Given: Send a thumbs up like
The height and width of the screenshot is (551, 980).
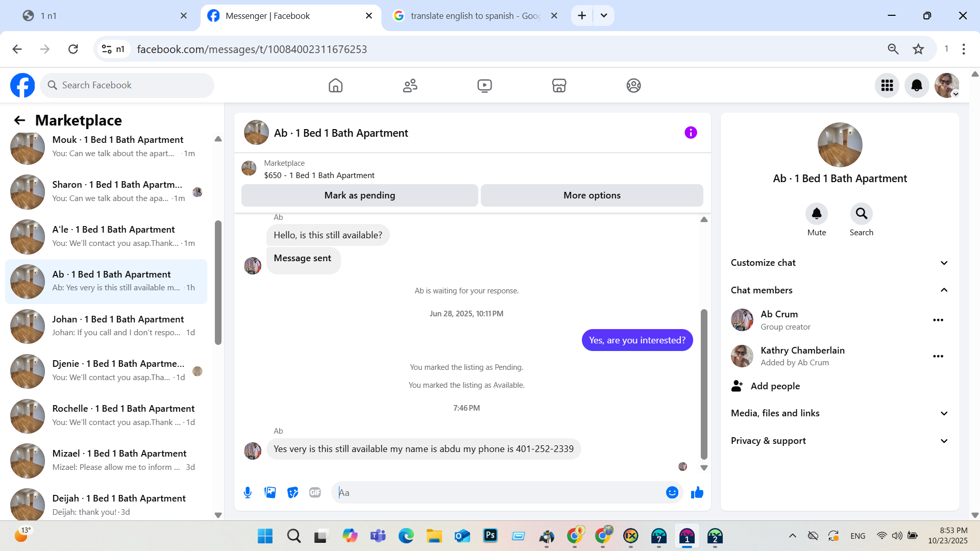Looking at the screenshot, I should tap(697, 492).
